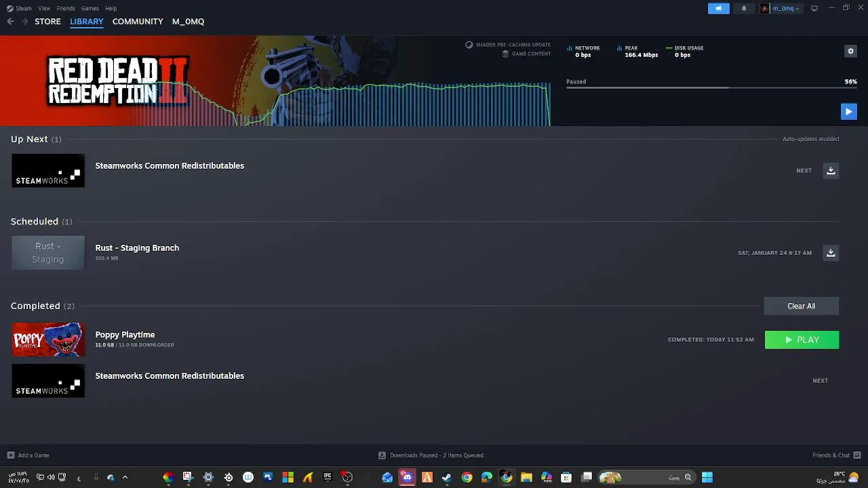Click the Disk Usage stat
Screen dimensions: 868x488
coord(684,52)
